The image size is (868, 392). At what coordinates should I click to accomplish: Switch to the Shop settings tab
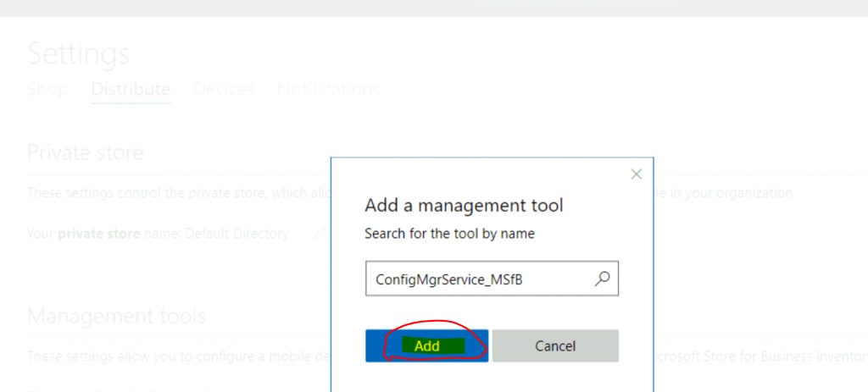(47, 90)
